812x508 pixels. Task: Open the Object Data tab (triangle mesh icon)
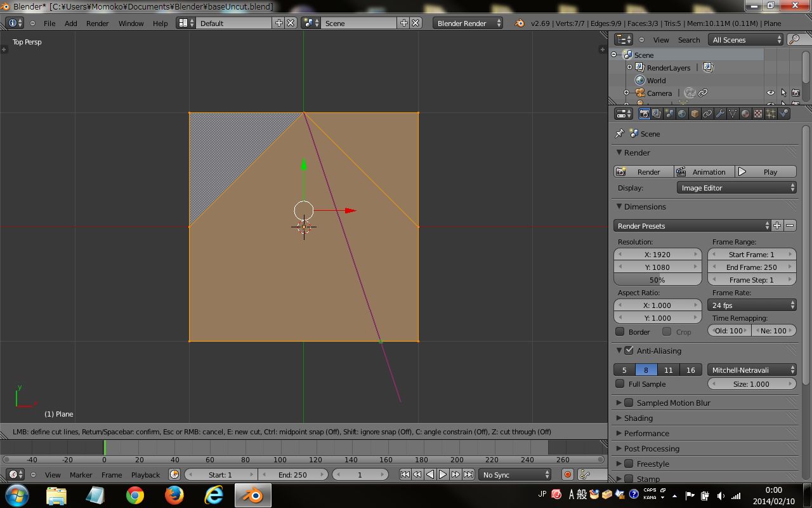(x=733, y=114)
